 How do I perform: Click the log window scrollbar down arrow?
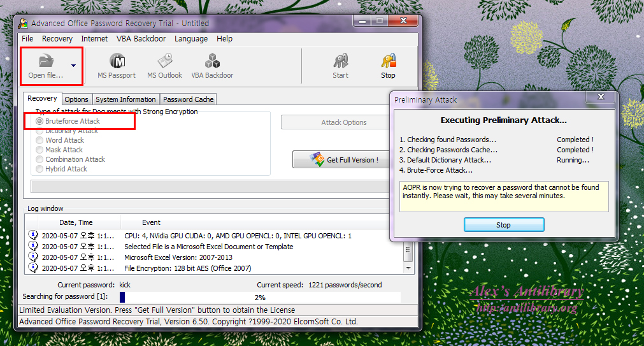click(x=408, y=268)
